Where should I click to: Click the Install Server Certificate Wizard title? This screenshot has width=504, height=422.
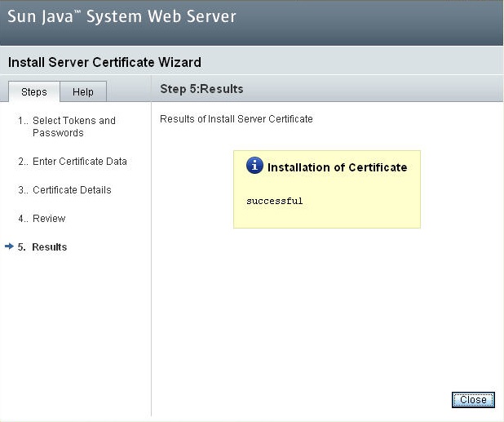[x=104, y=63]
